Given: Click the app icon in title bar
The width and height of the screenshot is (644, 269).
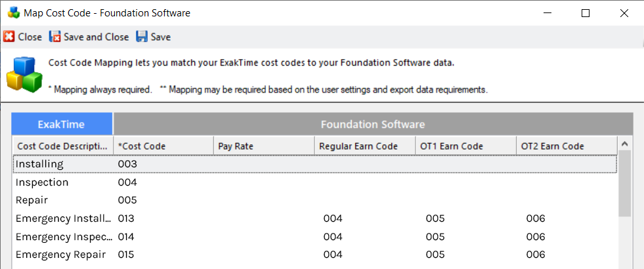Looking at the screenshot, I should click(14, 12).
